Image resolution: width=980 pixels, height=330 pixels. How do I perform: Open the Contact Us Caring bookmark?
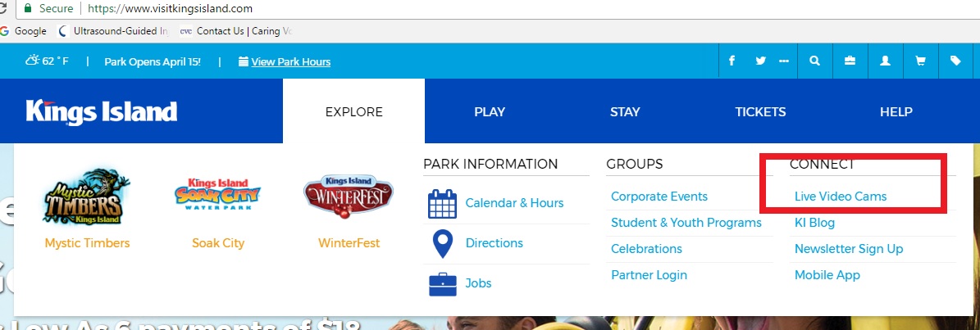point(235,30)
